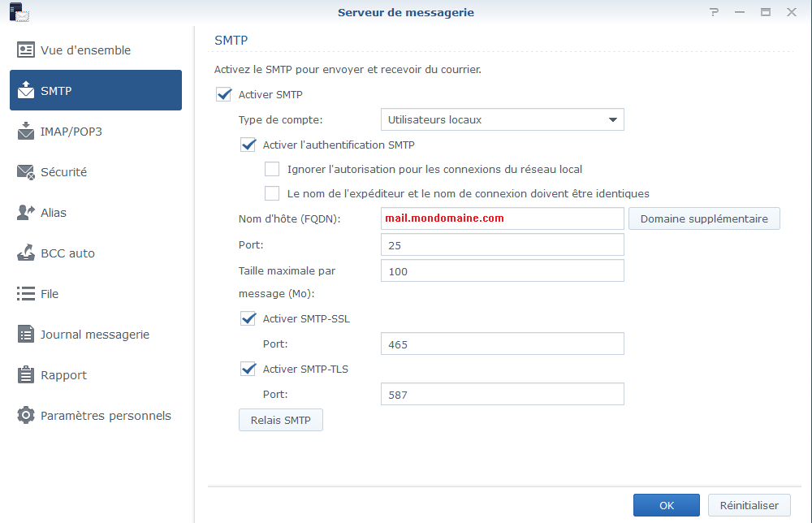Click the BCC auto icon
The image size is (812, 523).
pyautogui.click(x=26, y=253)
